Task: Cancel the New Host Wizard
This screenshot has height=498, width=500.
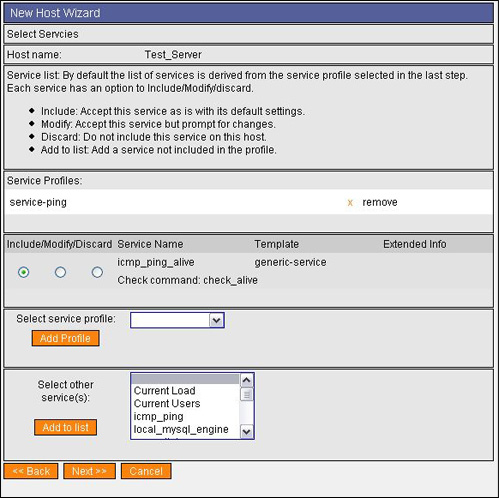Action: [146, 471]
